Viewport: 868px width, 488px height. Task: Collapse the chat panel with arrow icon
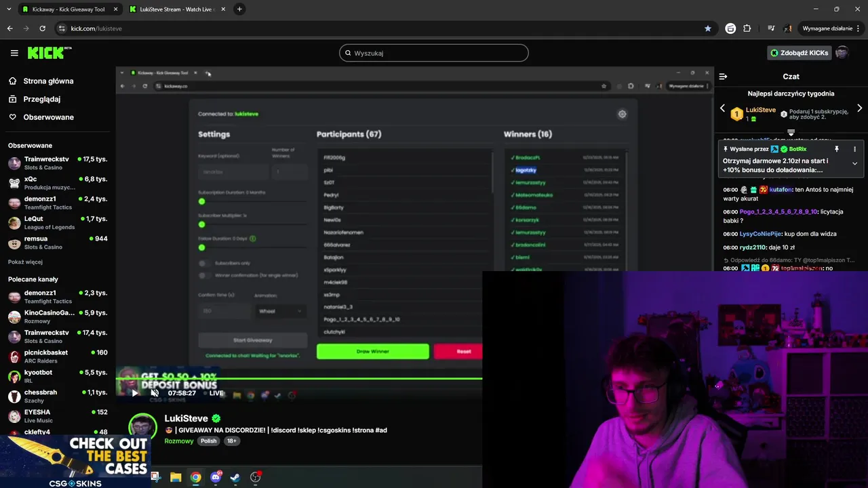[723, 77]
